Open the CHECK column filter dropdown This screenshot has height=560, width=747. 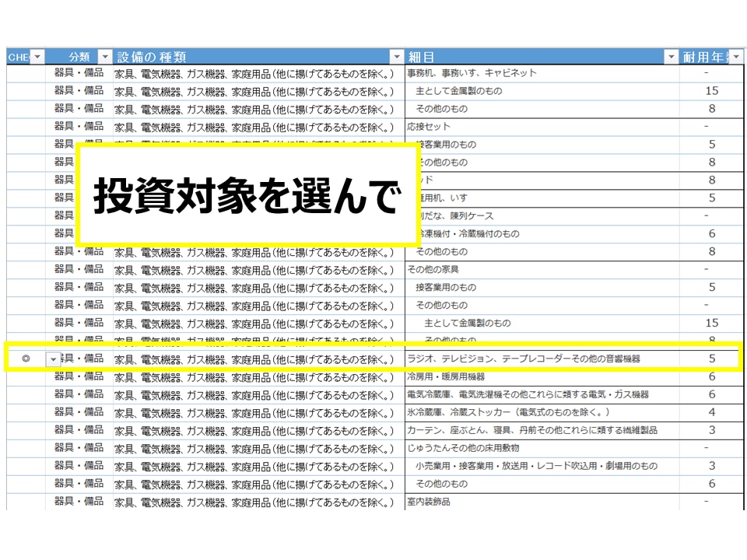coord(37,57)
